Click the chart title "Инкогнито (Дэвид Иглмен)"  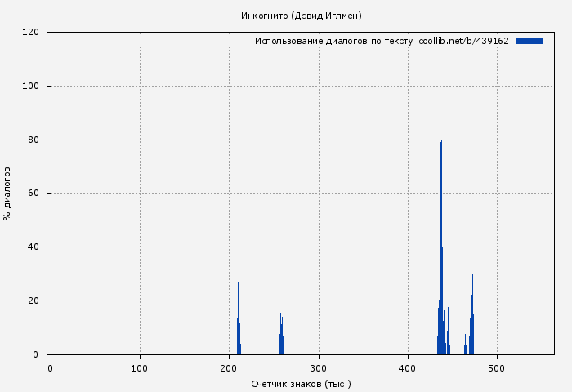(x=302, y=16)
